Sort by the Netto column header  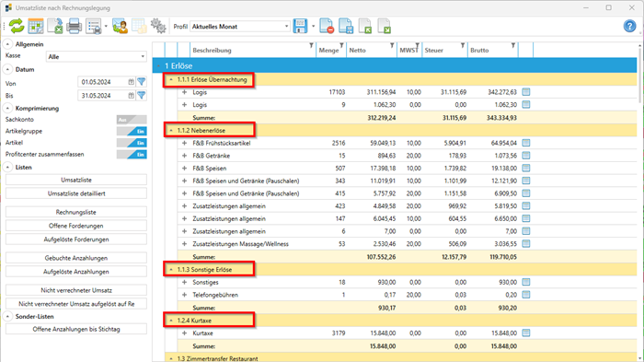click(x=358, y=50)
